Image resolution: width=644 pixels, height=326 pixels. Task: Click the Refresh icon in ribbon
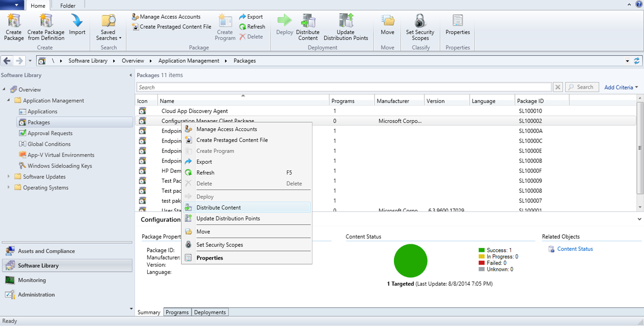click(243, 27)
